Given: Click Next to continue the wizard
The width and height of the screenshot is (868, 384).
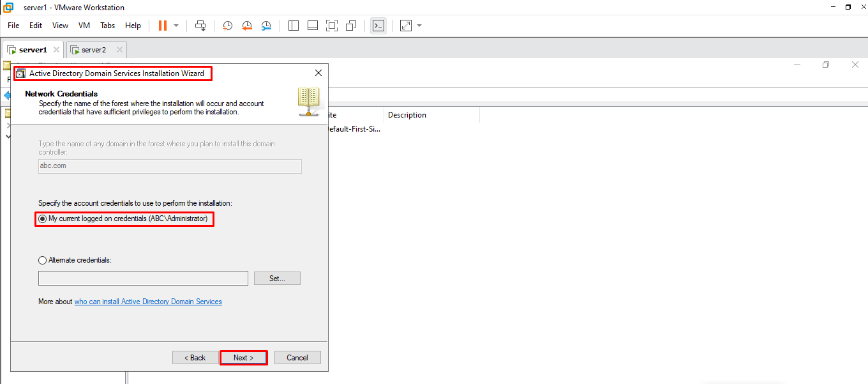Looking at the screenshot, I should point(244,358).
